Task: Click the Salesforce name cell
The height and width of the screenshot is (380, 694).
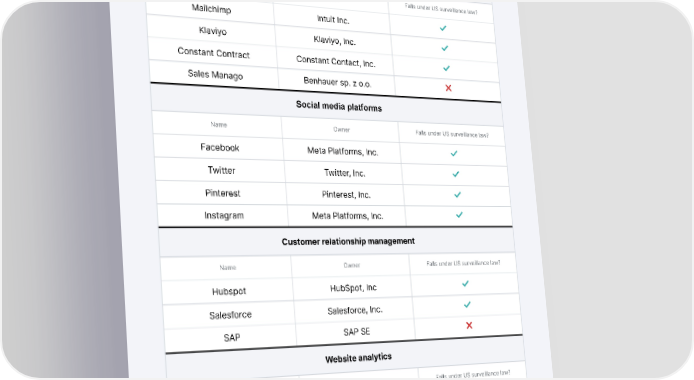Action: pos(231,315)
